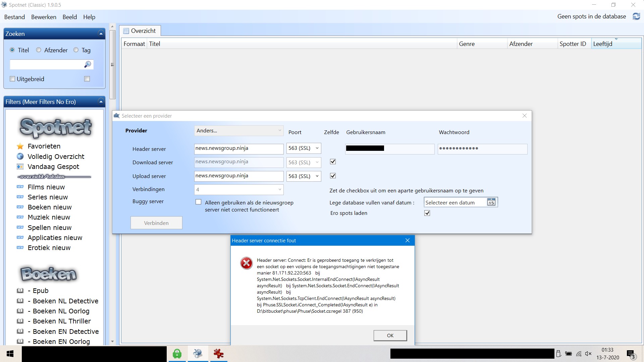The image size is (644, 362).
Task: Open the Bestand menu
Action: pyautogui.click(x=14, y=17)
